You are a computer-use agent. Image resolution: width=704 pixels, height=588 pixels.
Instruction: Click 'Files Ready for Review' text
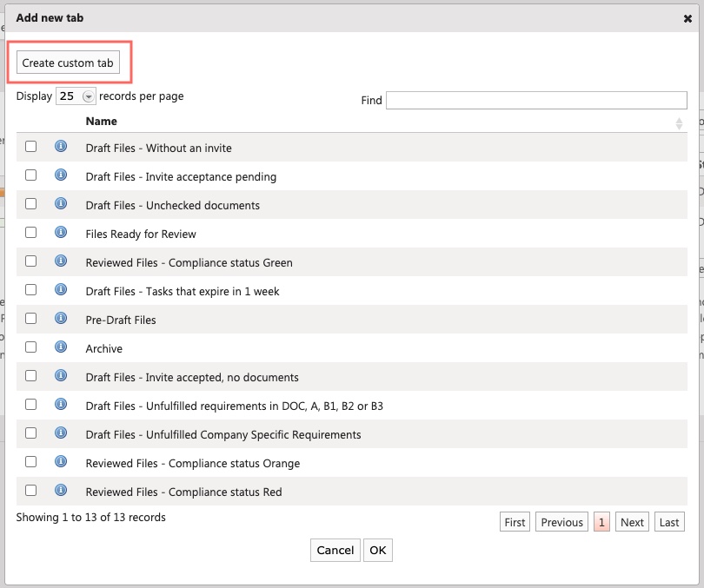141,235
